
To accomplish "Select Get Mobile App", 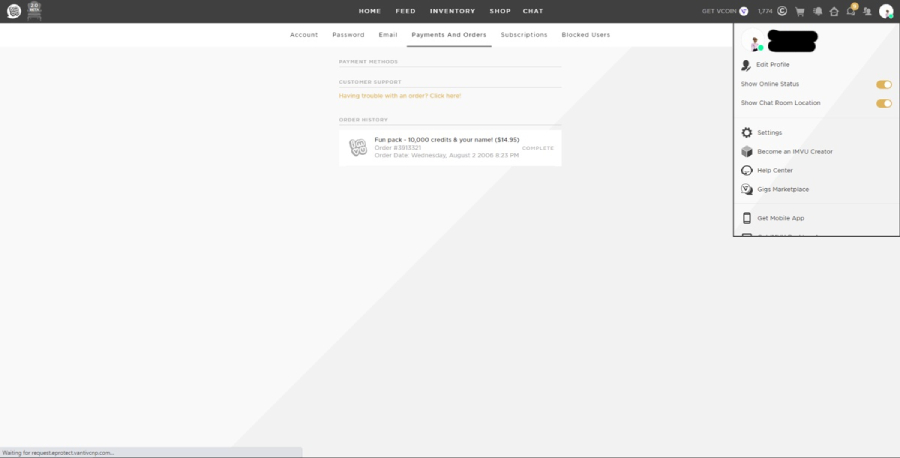I will tap(780, 218).
